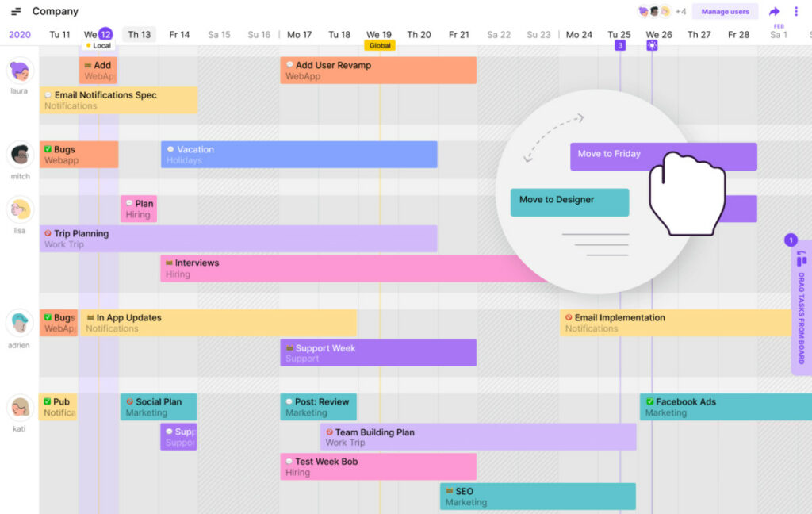This screenshot has height=514, width=812.
Task: Click the yellow Global marker under We 19
Action: point(380,46)
